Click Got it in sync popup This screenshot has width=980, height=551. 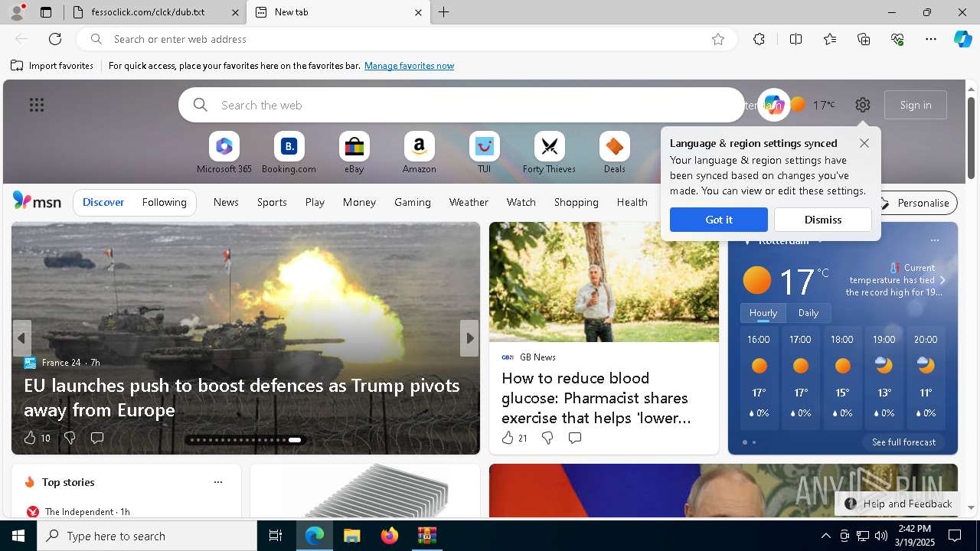click(x=718, y=220)
